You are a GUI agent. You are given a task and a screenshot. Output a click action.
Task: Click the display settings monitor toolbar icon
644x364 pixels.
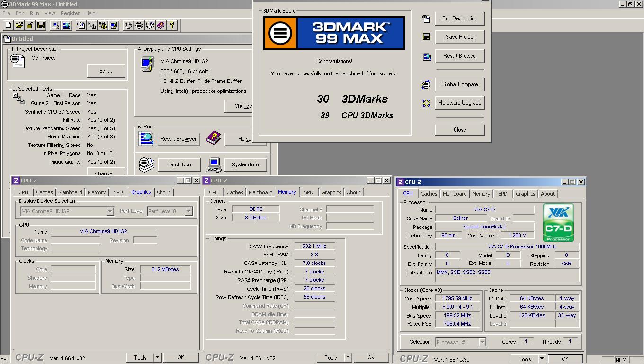coord(114,25)
